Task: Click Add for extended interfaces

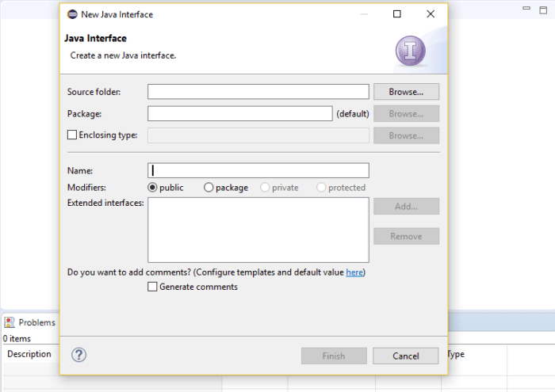Action: [406, 207]
